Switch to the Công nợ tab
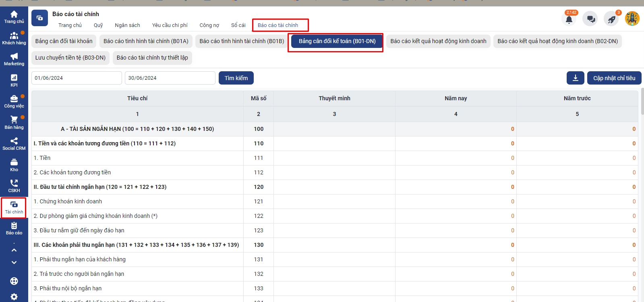The image size is (644, 302). pos(209,25)
